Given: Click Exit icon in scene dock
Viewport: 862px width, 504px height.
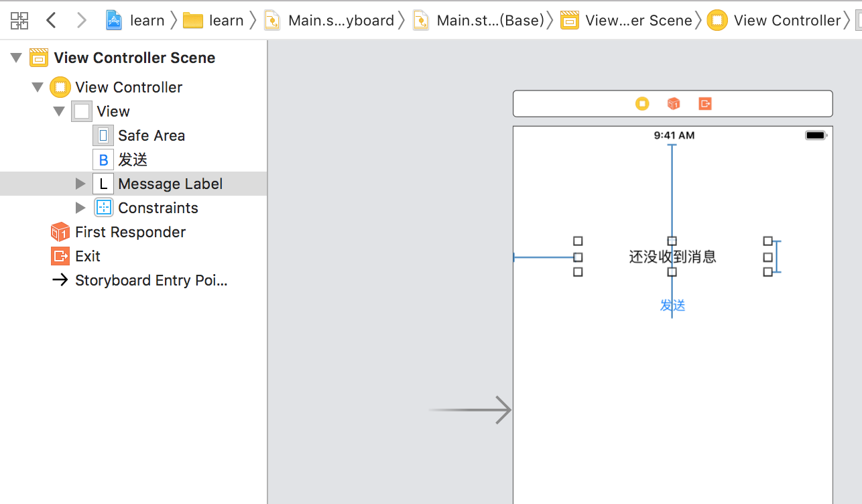Looking at the screenshot, I should click(704, 103).
